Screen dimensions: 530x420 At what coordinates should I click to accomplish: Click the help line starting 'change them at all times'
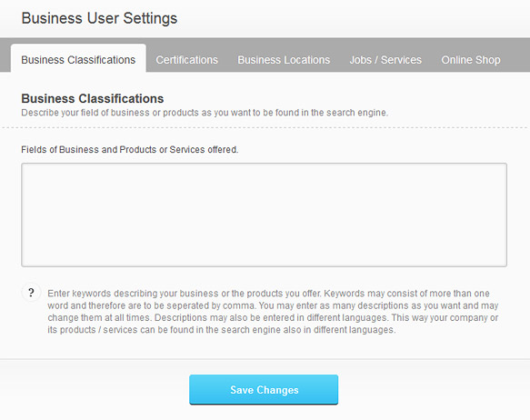tap(273, 317)
